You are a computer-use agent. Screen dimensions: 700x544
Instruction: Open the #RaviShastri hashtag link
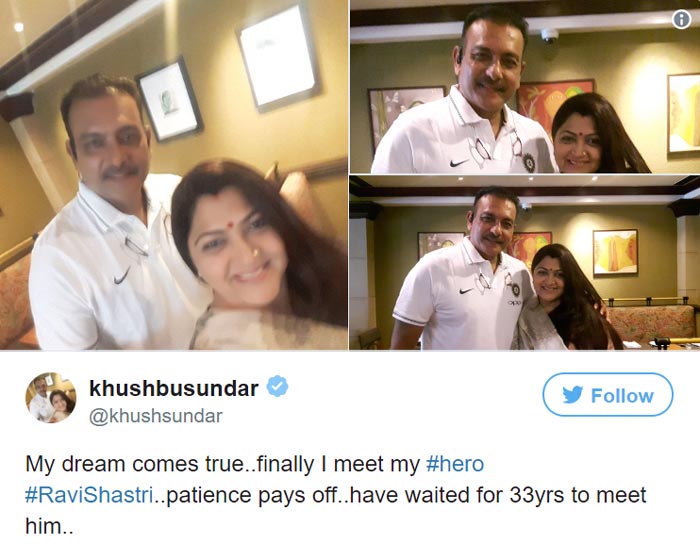[x=89, y=495]
